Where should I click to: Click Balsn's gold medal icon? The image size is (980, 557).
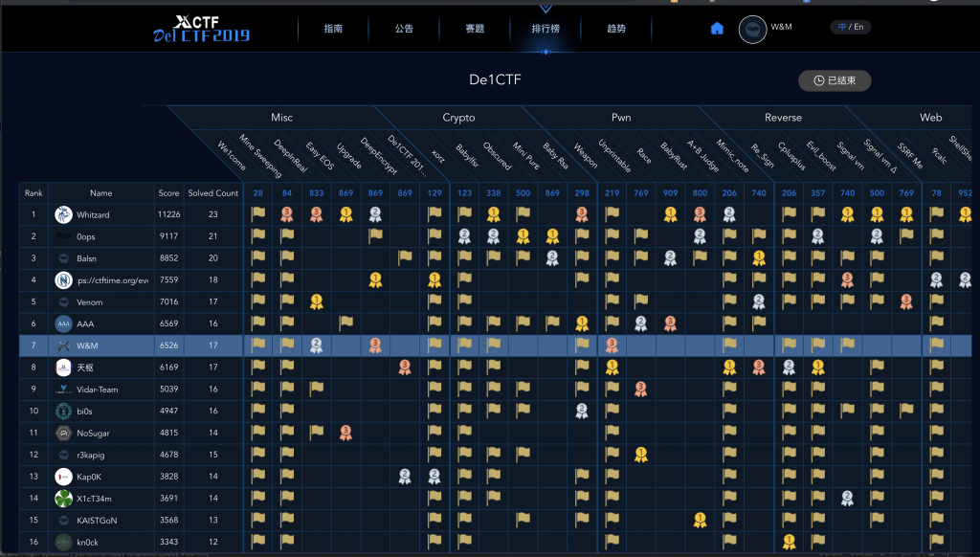click(758, 258)
